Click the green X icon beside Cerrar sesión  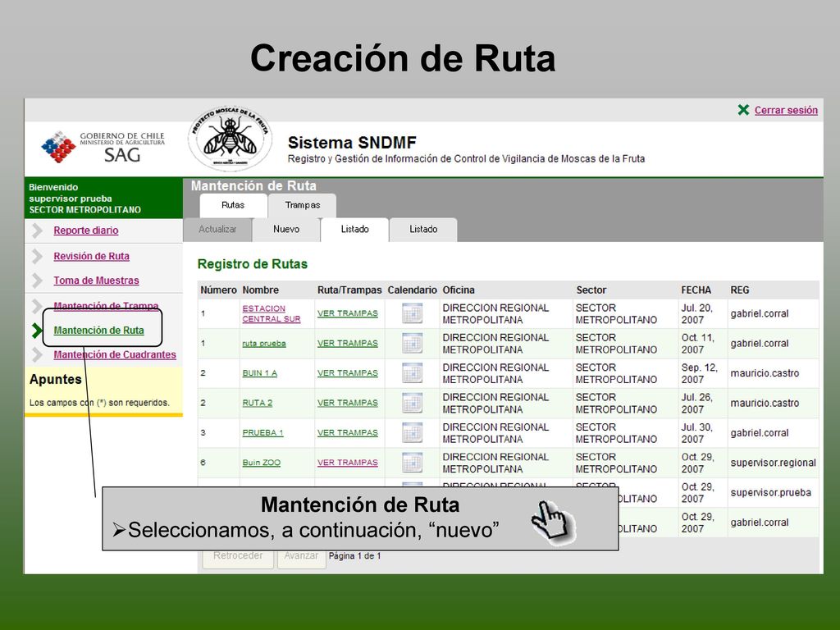tap(743, 110)
